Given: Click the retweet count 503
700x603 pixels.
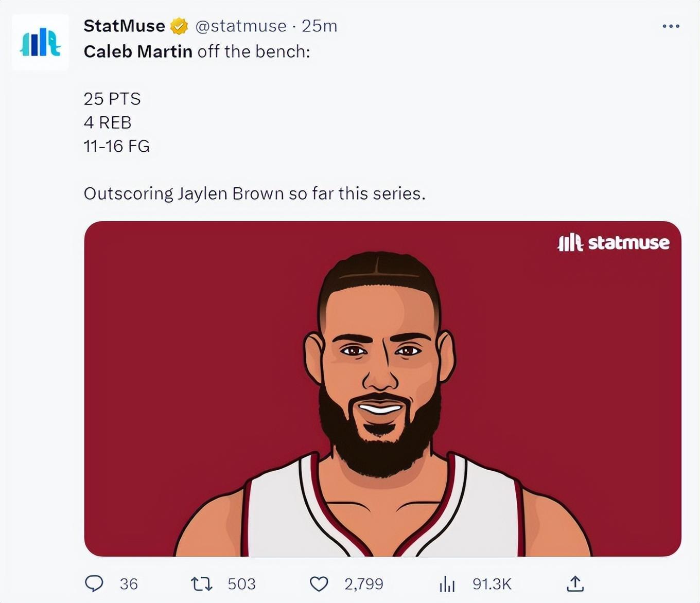Looking at the screenshot, I should pyautogui.click(x=241, y=584).
